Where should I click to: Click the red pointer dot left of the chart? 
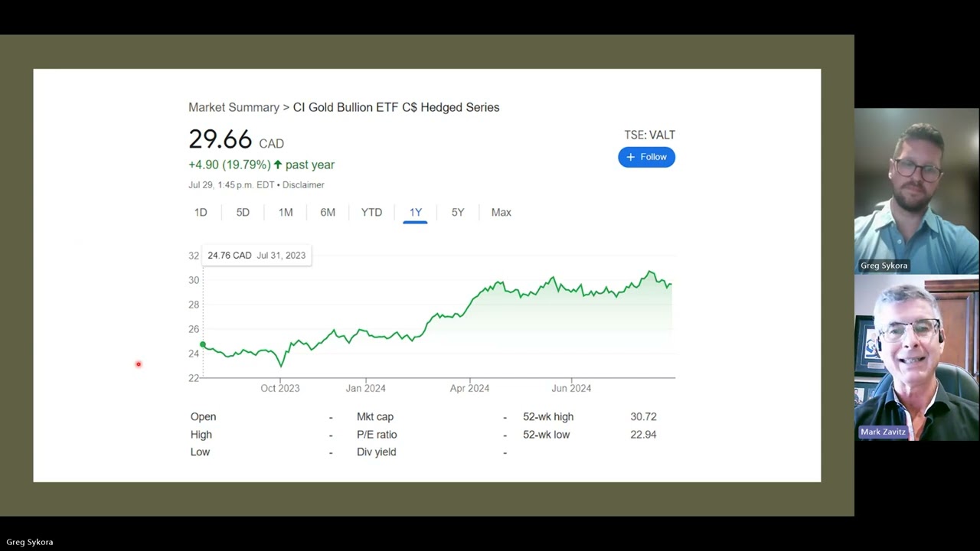139,364
